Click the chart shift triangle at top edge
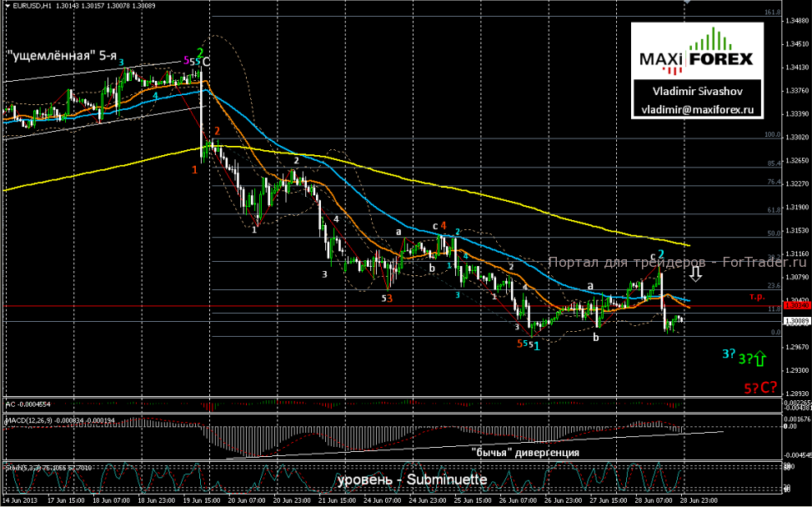The image size is (812, 507). tap(686, 3)
